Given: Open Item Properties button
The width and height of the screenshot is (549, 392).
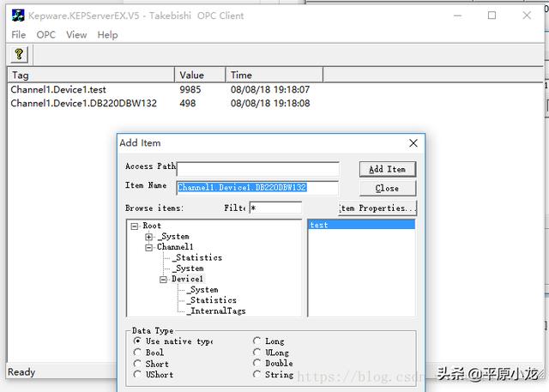Looking at the screenshot, I should click(377, 208).
